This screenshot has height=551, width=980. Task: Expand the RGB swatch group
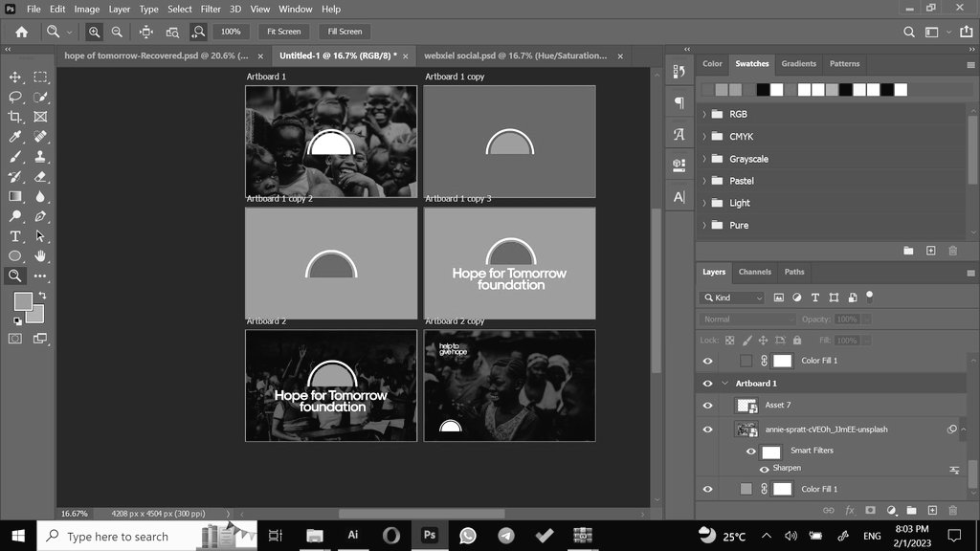click(704, 115)
